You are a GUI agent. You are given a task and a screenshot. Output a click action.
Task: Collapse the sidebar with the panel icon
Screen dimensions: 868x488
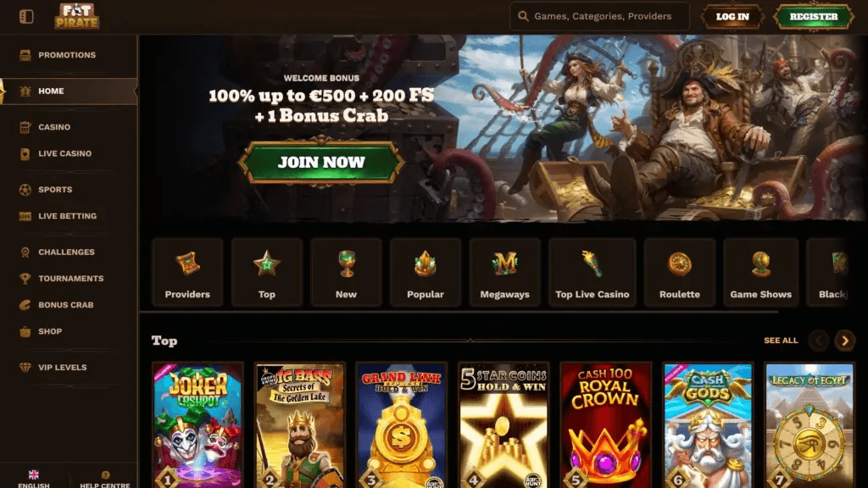26,17
